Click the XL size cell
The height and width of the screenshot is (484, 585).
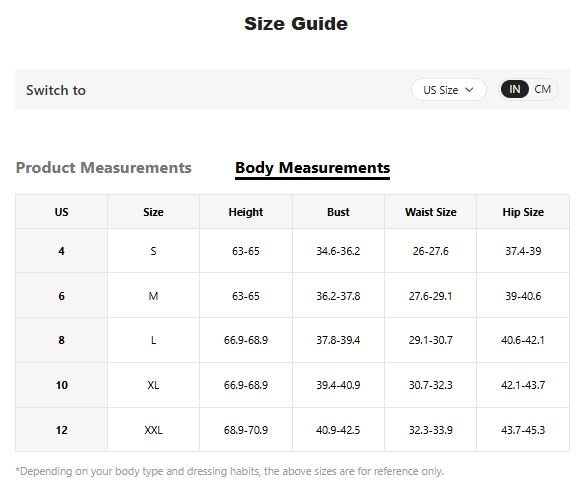pyautogui.click(x=153, y=385)
